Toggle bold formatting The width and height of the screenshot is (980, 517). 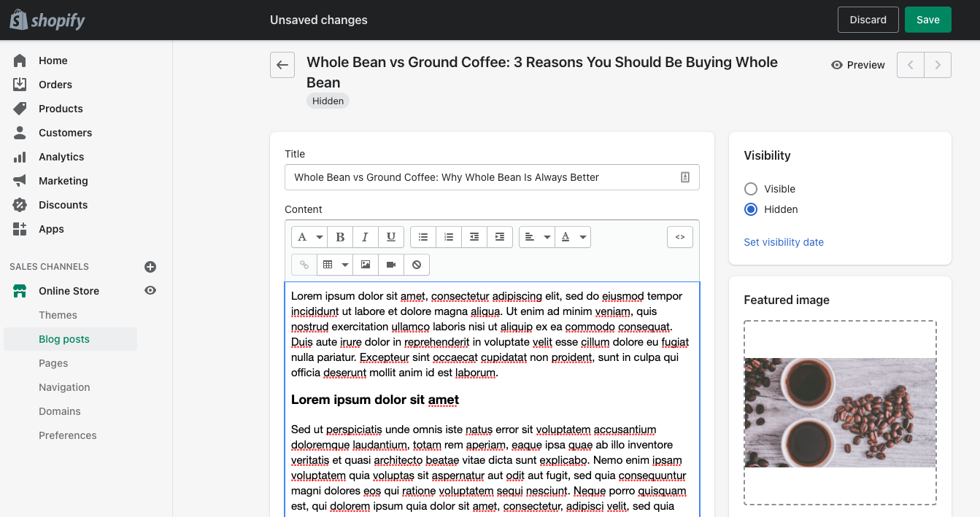click(x=340, y=237)
